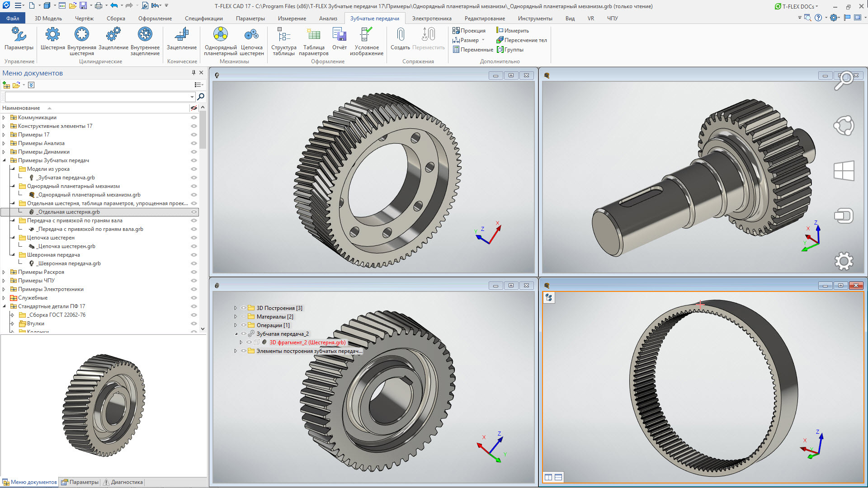Open the Переменные editor
The height and width of the screenshot is (488, 868).
coord(473,50)
